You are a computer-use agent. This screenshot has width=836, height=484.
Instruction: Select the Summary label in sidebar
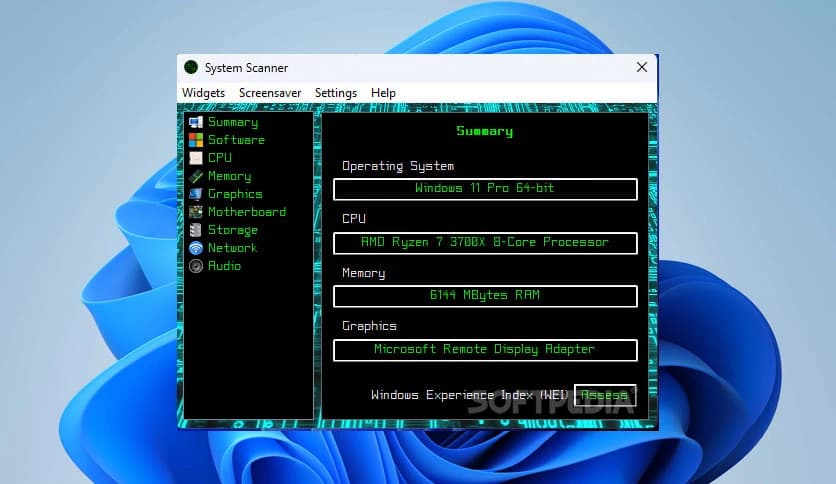[233, 122]
